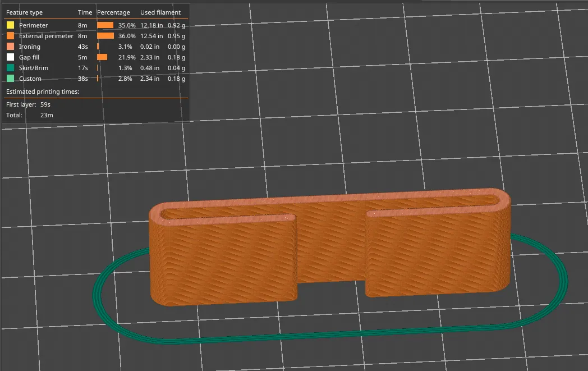Image resolution: width=588 pixels, height=371 pixels.
Task: Click the Total print time value 23m
Action: [46, 114]
